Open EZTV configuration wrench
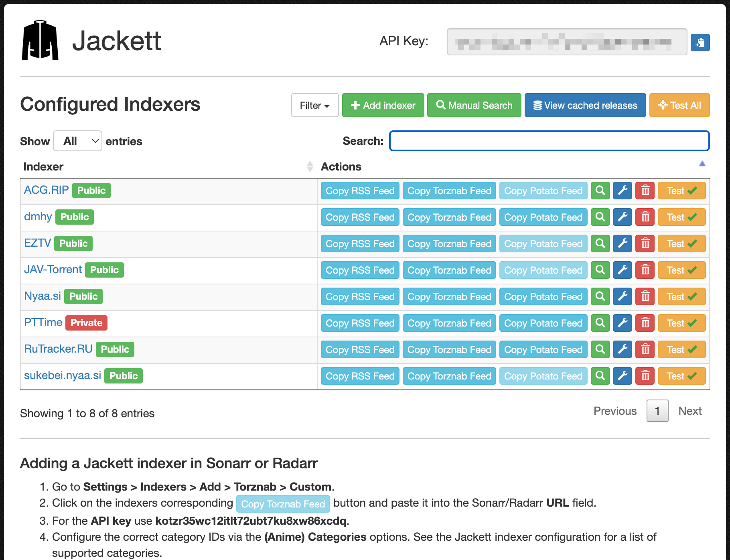Image resolution: width=730 pixels, height=560 pixels. [623, 243]
